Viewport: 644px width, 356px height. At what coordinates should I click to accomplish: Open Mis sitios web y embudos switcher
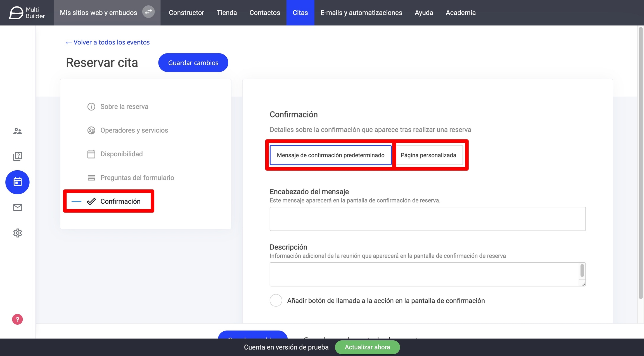(98, 13)
